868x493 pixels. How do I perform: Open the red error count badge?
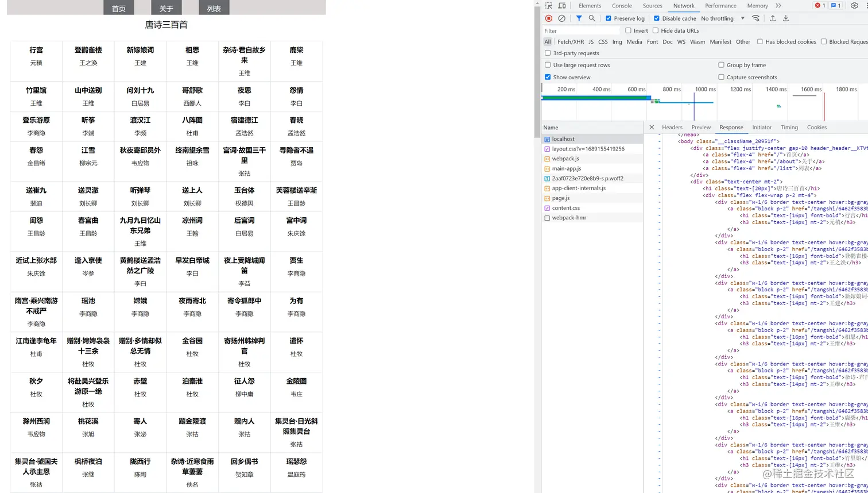(820, 6)
